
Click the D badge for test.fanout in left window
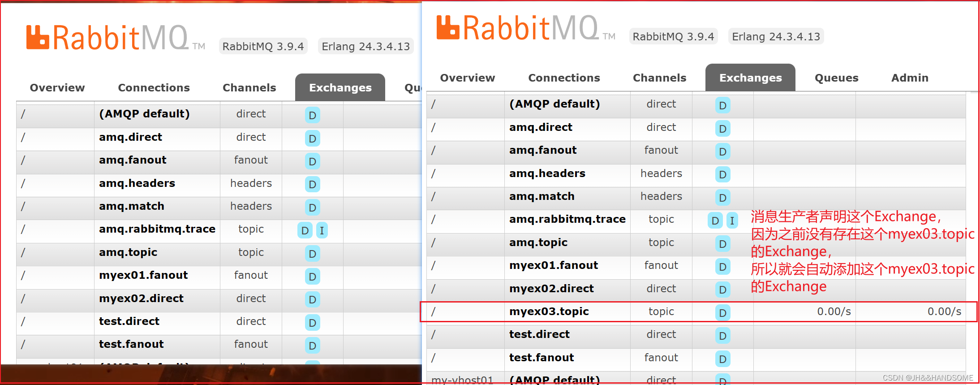[x=313, y=346]
